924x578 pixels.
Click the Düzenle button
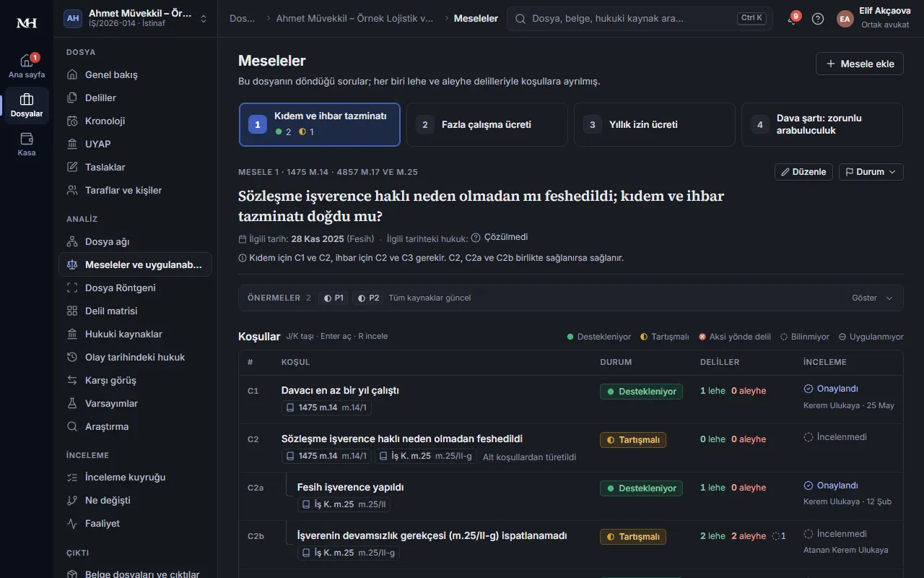pos(803,172)
